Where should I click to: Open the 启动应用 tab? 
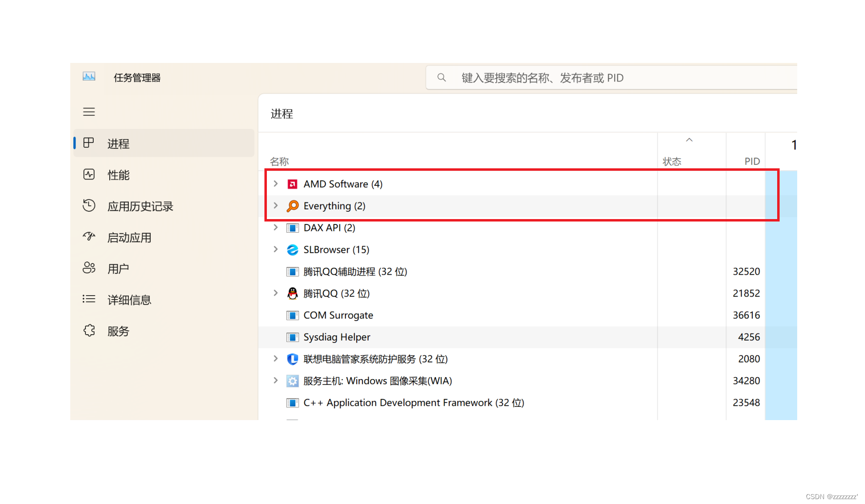[164, 237]
